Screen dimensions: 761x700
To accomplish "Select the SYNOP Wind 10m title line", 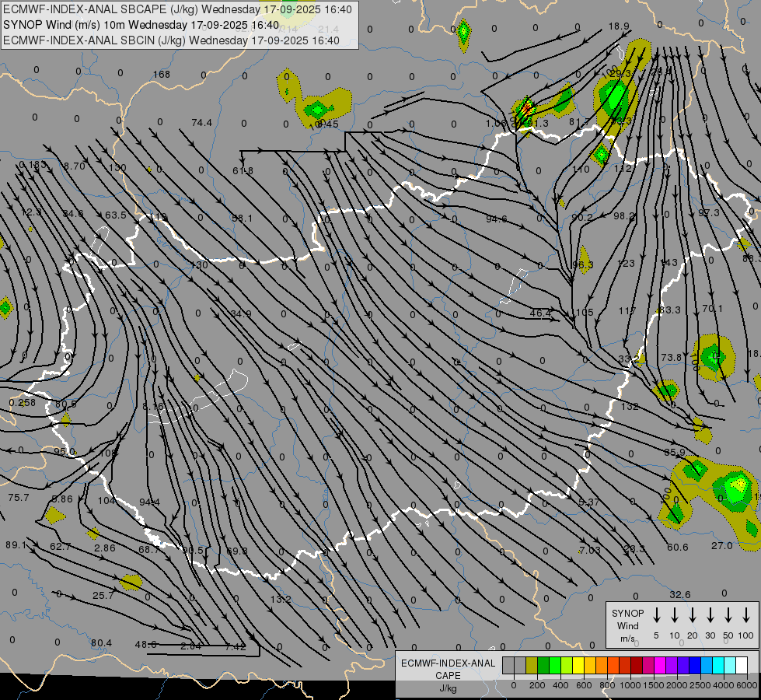I will pyautogui.click(x=141, y=25).
